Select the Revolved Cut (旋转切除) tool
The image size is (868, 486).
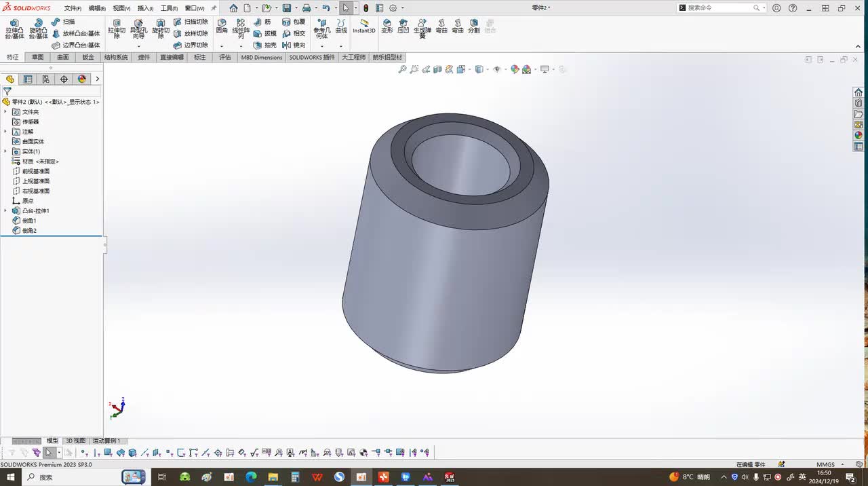point(161,29)
